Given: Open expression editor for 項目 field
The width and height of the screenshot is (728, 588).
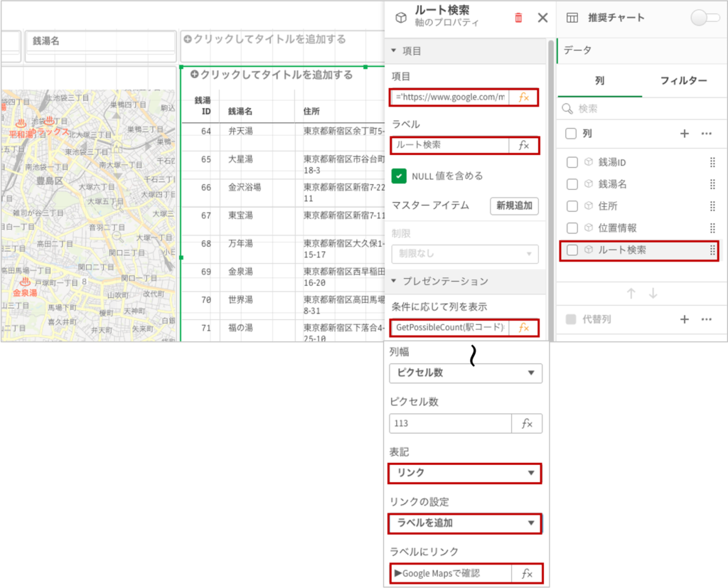Looking at the screenshot, I should coord(524,97).
